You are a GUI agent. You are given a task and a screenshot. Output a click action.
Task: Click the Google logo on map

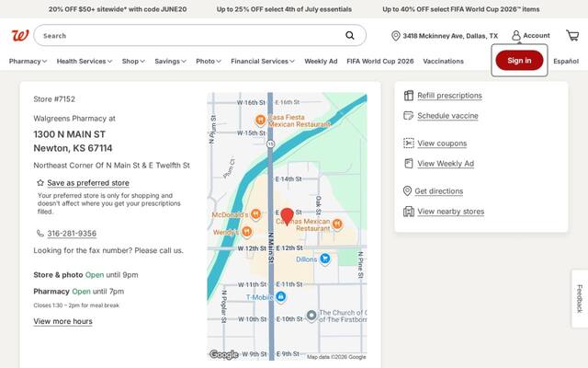pos(223,354)
